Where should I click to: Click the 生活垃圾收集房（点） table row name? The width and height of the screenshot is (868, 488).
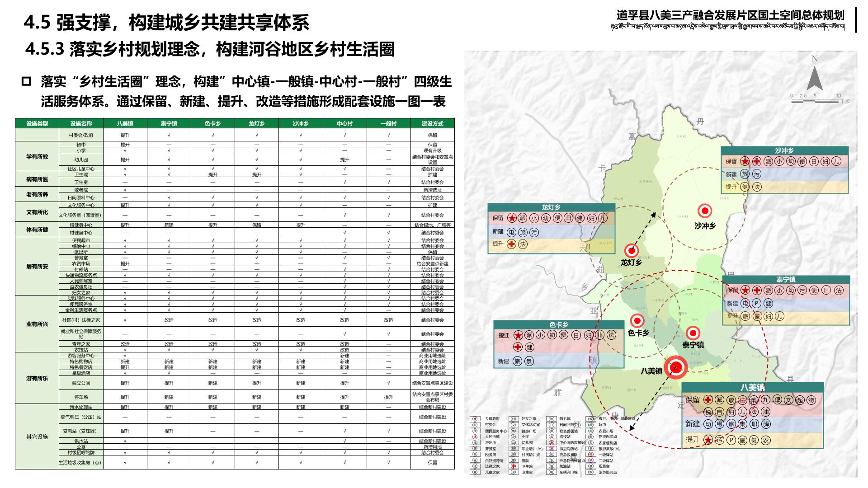81,463
